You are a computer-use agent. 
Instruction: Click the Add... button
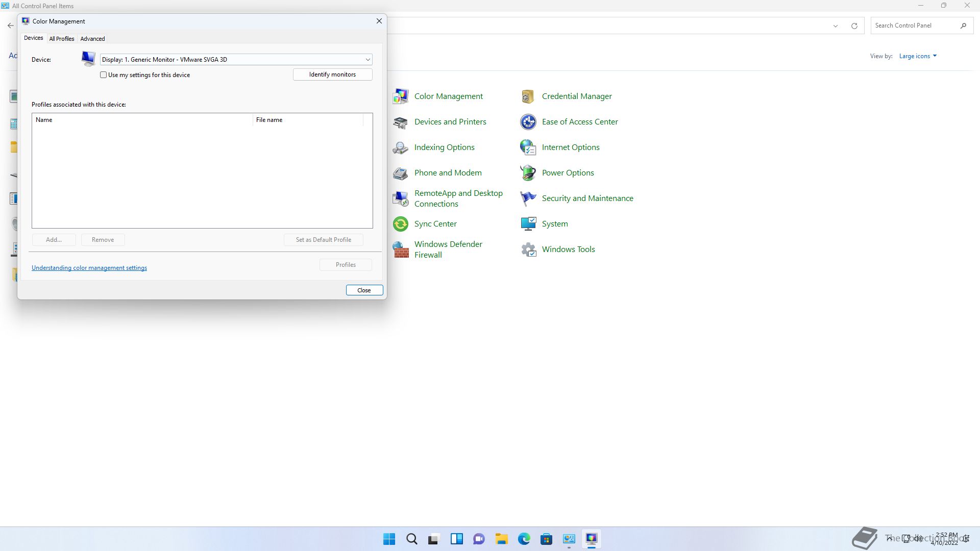point(54,240)
